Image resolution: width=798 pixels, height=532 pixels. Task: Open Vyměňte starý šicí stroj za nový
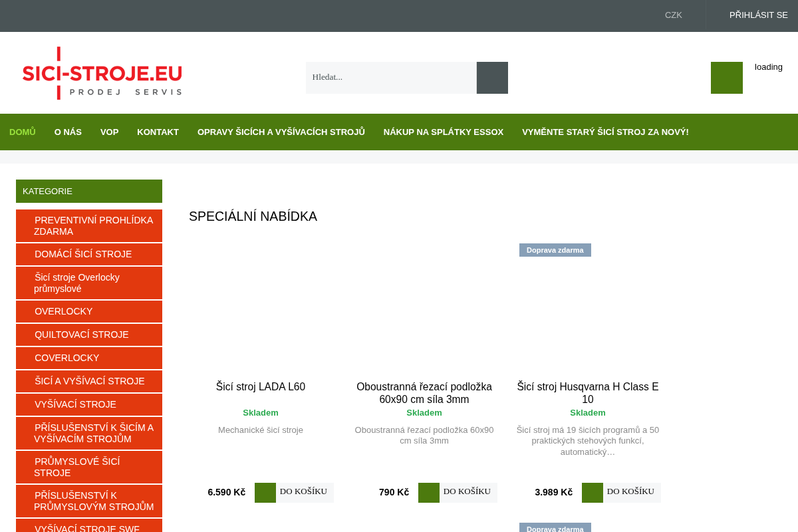click(605, 132)
